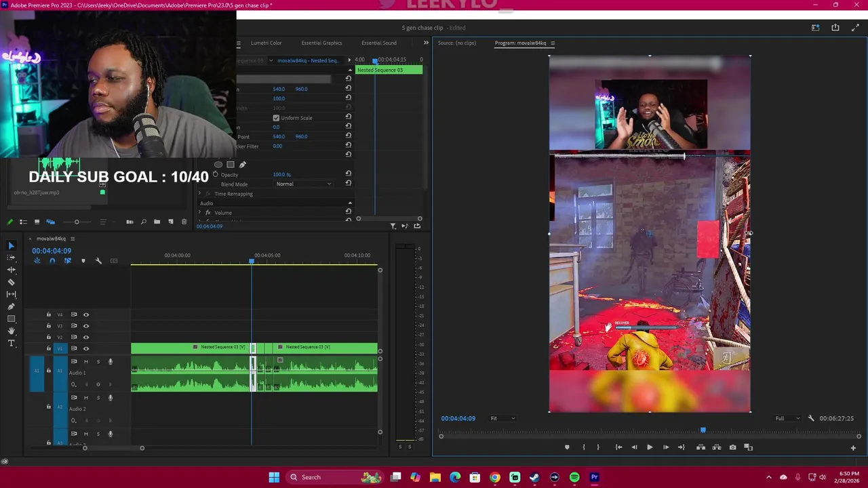Select the Hand tool

[12, 331]
